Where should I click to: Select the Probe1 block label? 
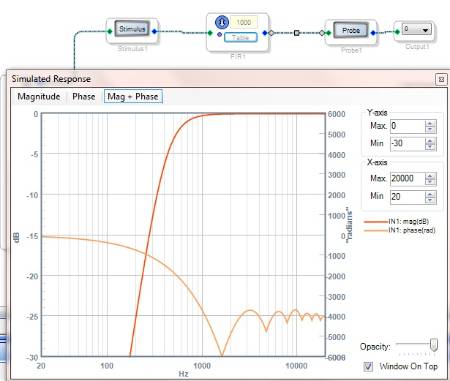351,50
